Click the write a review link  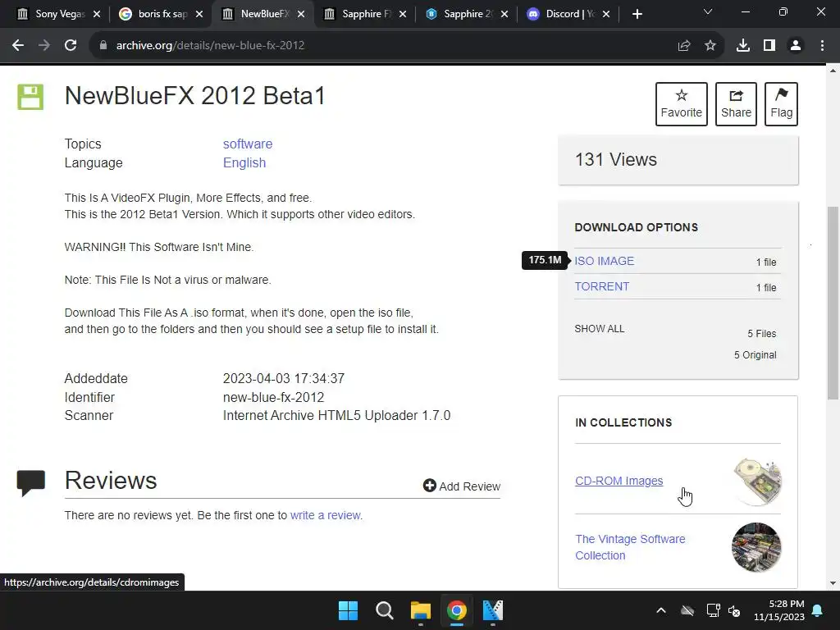click(x=325, y=515)
